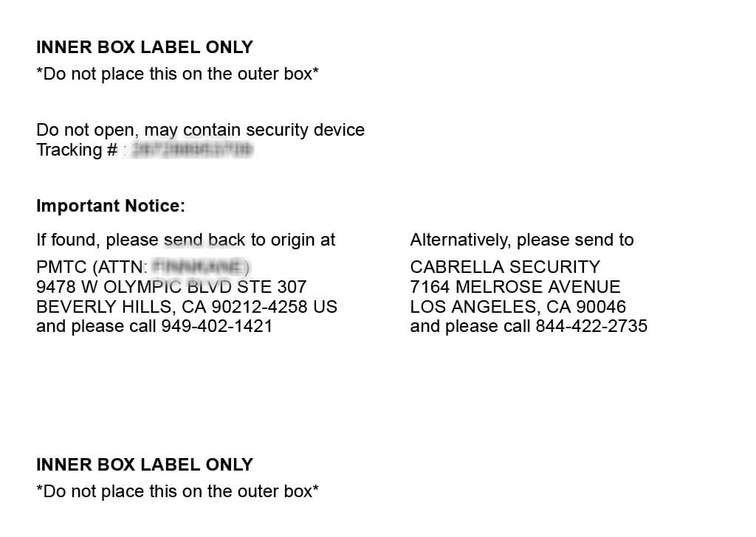The width and height of the screenshot is (756, 537).
Task: Click the phone number 844-422-2735
Action: (x=591, y=326)
